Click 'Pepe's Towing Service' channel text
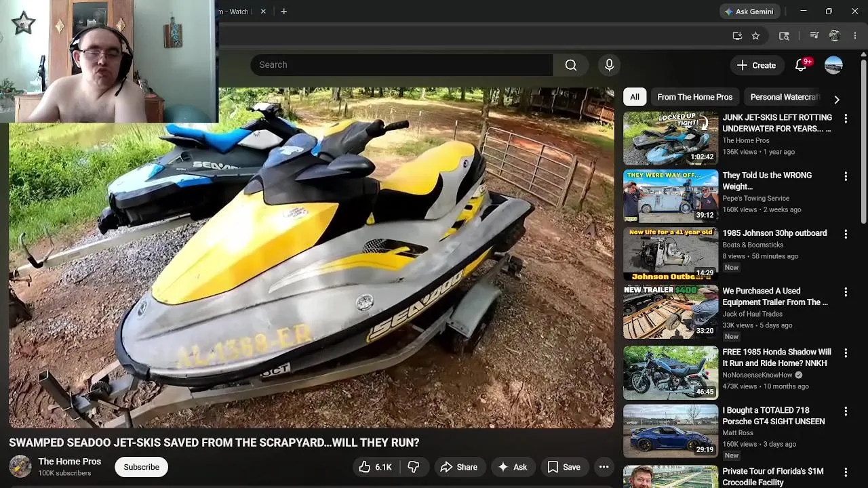Viewport: 868px width, 488px height. click(755, 199)
